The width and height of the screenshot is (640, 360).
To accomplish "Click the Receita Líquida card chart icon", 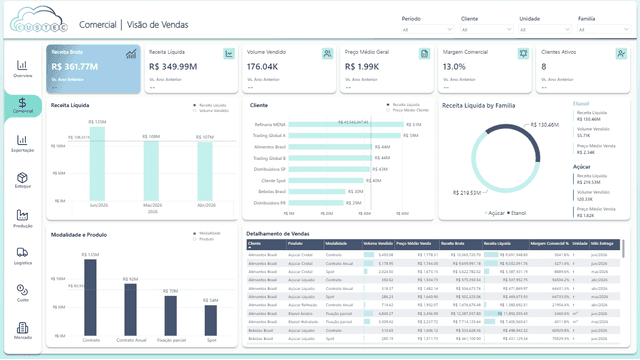I will click(x=229, y=53).
